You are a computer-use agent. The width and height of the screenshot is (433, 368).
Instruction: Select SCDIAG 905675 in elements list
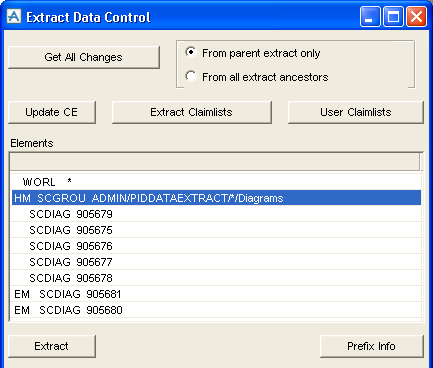click(x=216, y=230)
